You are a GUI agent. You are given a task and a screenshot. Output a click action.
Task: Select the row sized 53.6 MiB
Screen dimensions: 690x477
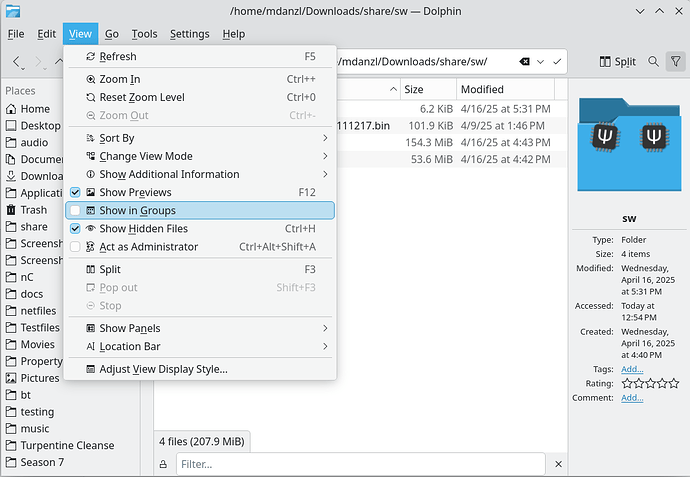[x=451, y=159]
